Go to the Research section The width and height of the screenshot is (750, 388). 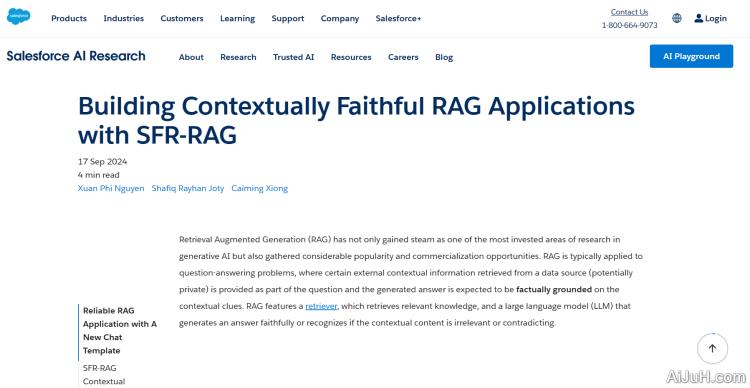click(x=238, y=57)
